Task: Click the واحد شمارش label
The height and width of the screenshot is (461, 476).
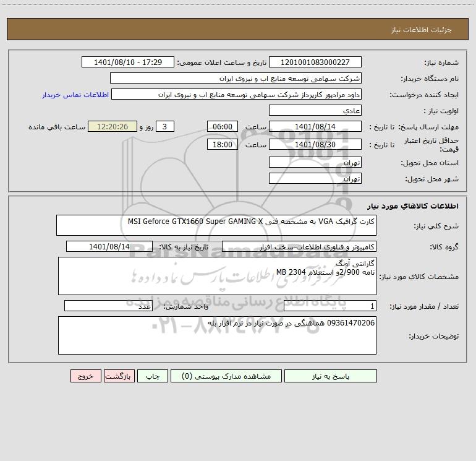Action: (x=186, y=307)
